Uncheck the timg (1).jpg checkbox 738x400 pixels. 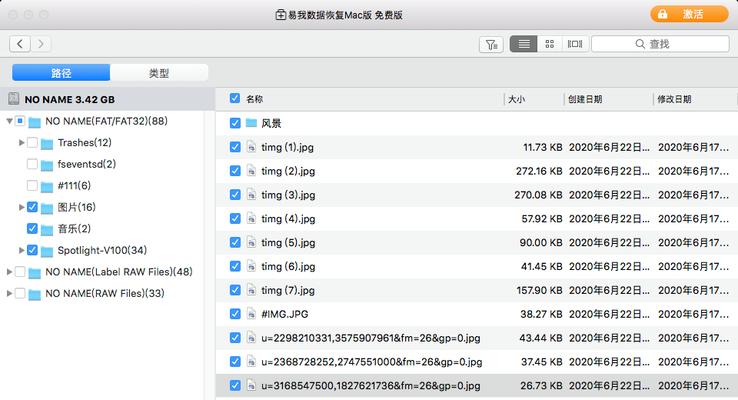(x=235, y=147)
